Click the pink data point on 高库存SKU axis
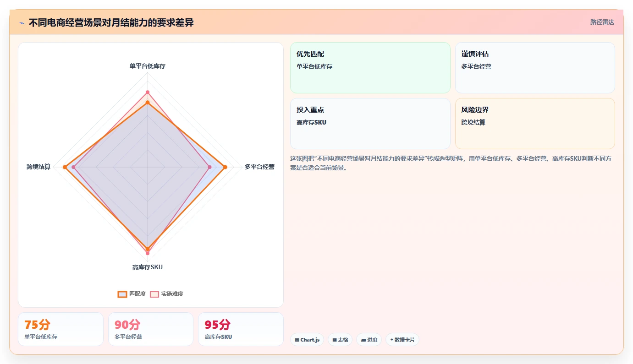Viewport: 633px width, 364px height. 148,253
